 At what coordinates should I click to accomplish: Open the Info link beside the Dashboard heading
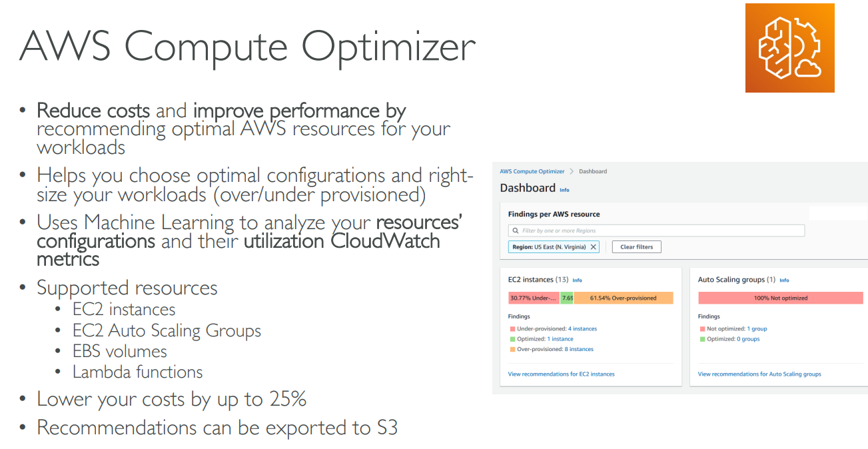coord(564,190)
